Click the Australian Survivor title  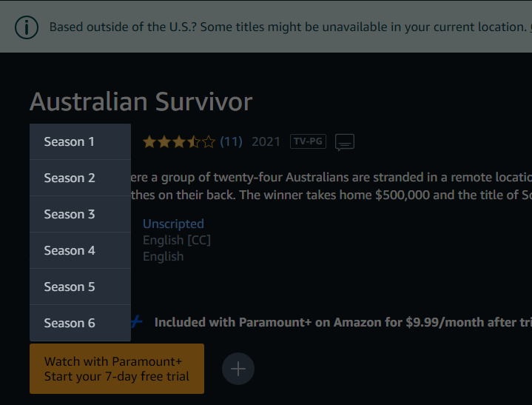pyautogui.click(x=141, y=101)
